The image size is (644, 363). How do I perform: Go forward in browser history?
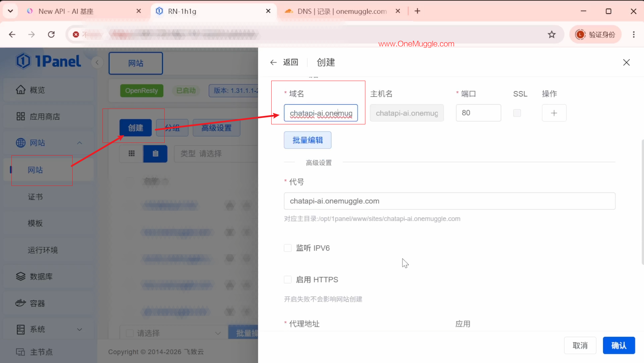[32, 34]
